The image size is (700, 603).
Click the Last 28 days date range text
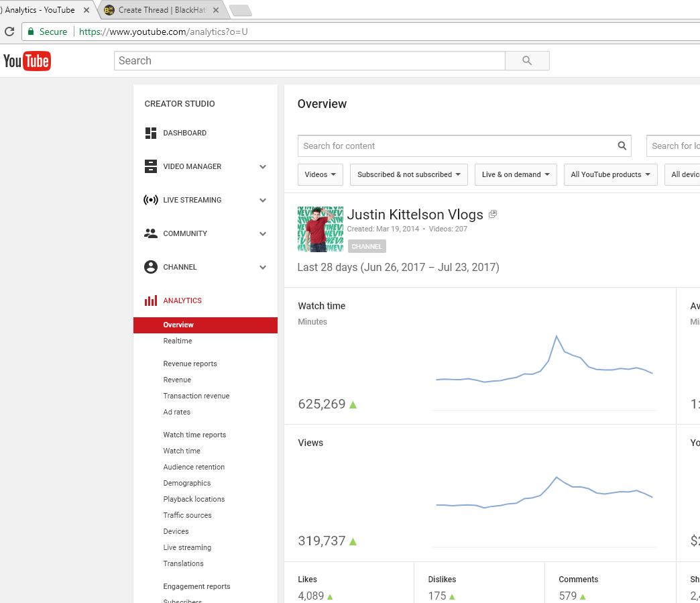(x=398, y=267)
